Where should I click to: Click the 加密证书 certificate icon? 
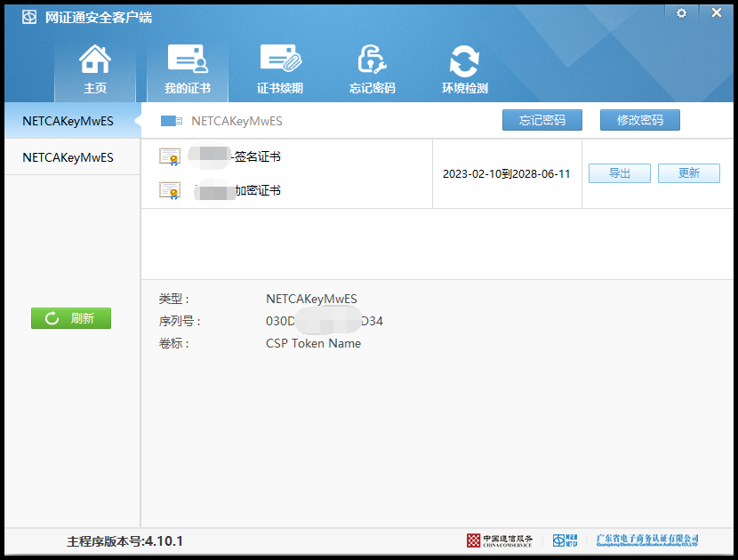tap(170, 190)
